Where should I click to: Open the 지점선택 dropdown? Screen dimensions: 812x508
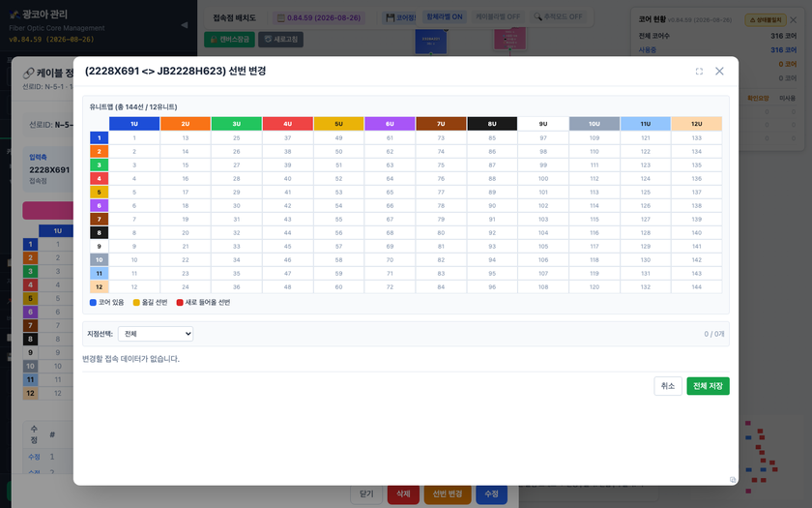[x=156, y=334]
